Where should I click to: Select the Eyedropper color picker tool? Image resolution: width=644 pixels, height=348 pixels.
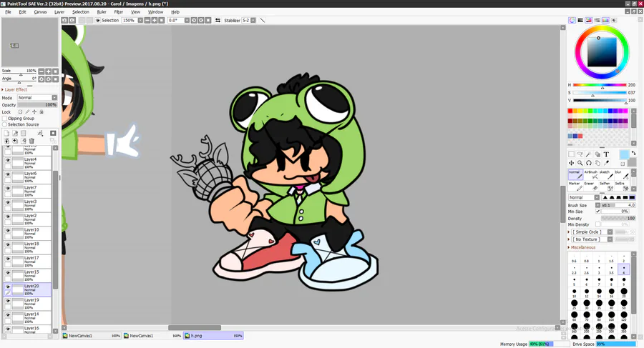point(606,163)
